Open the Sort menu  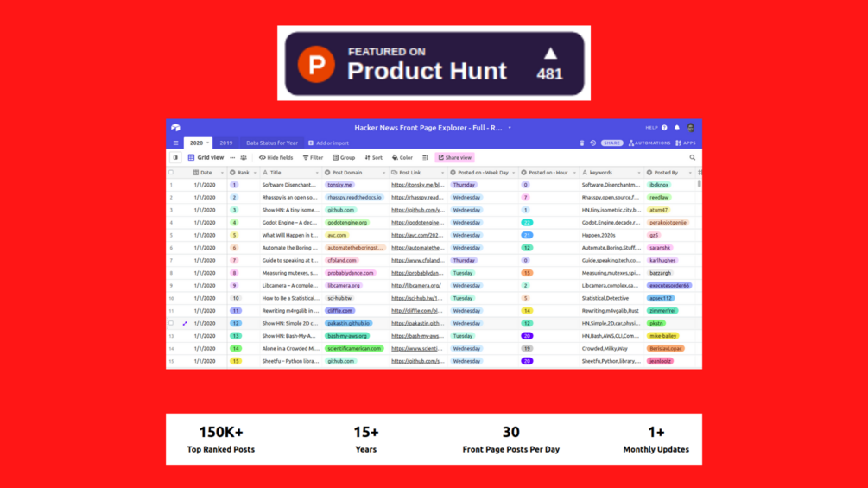(374, 158)
